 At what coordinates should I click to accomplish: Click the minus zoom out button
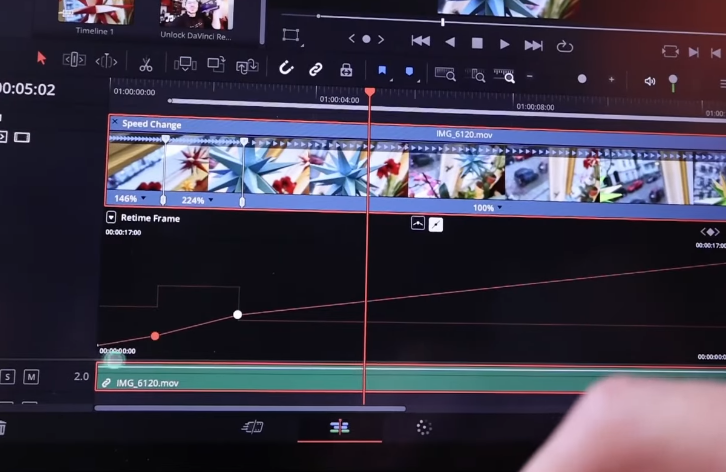point(530,76)
